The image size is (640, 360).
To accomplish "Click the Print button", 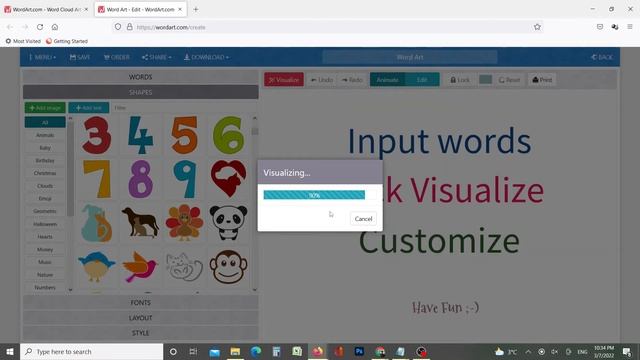I will [542, 80].
